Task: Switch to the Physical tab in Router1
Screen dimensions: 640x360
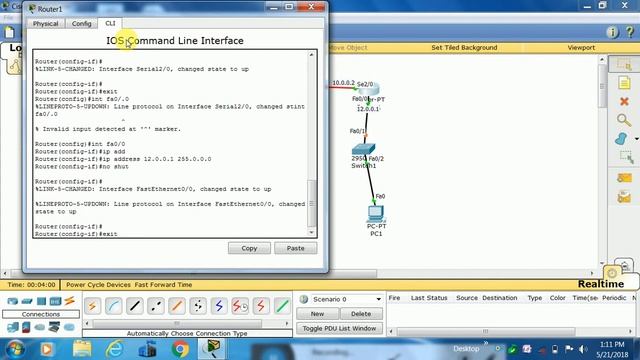Action: [45, 24]
